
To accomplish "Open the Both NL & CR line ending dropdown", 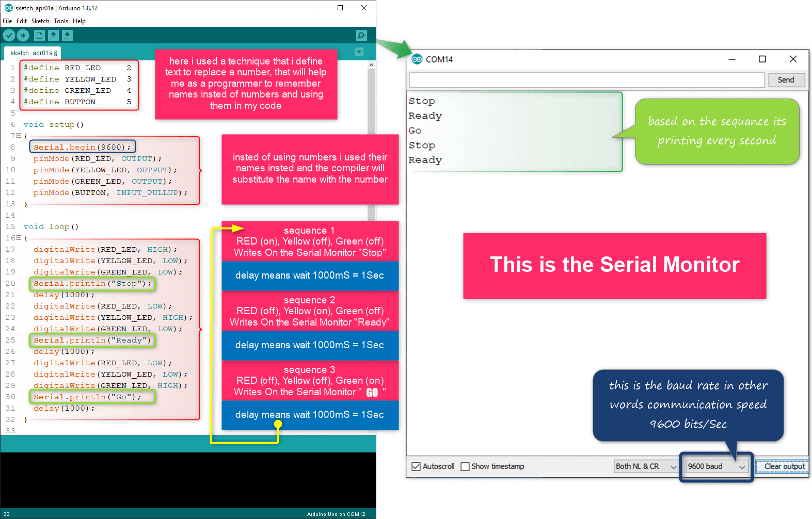I will pos(646,466).
